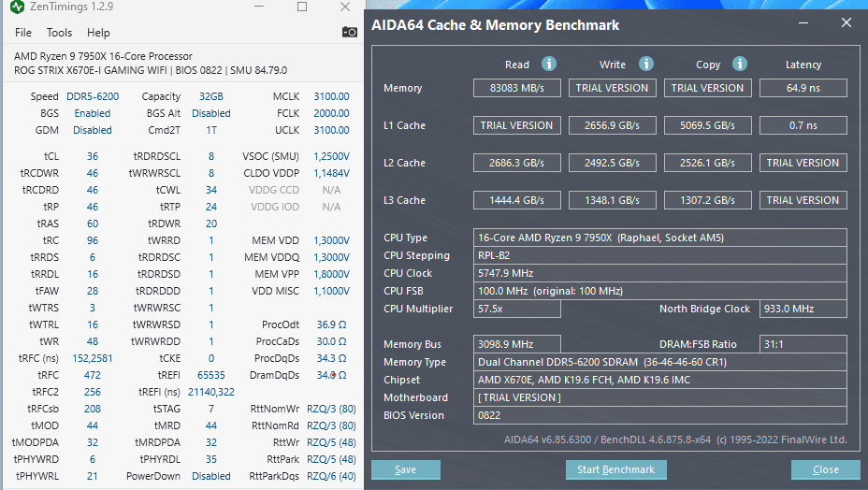Click CLDO VDDP value 1,1484V
Image resolution: width=868 pixels, height=490 pixels.
(331, 173)
